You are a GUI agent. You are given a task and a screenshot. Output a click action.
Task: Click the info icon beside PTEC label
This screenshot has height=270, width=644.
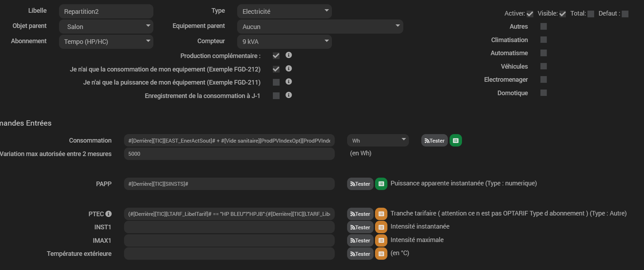pos(109,214)
